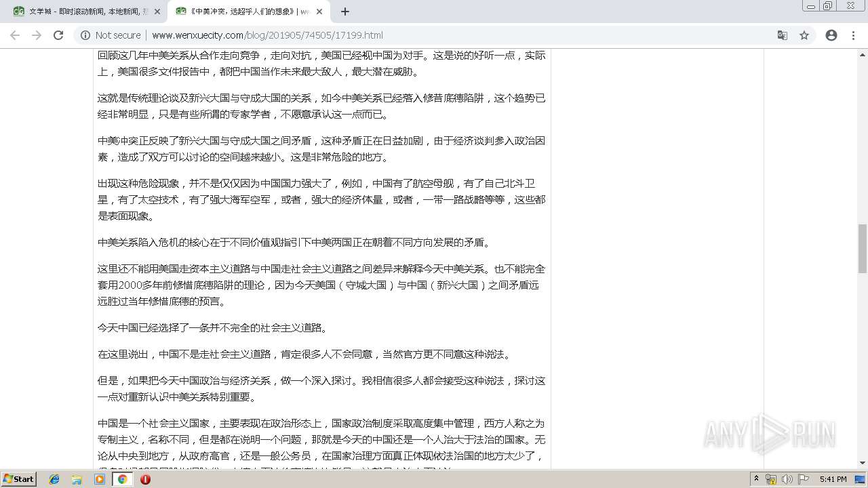Image resolution: width=868 pixels, height=488 pixels.
Task: Switch to the 文学城 即时滚动新闻 tab
Action: point(85,12)
